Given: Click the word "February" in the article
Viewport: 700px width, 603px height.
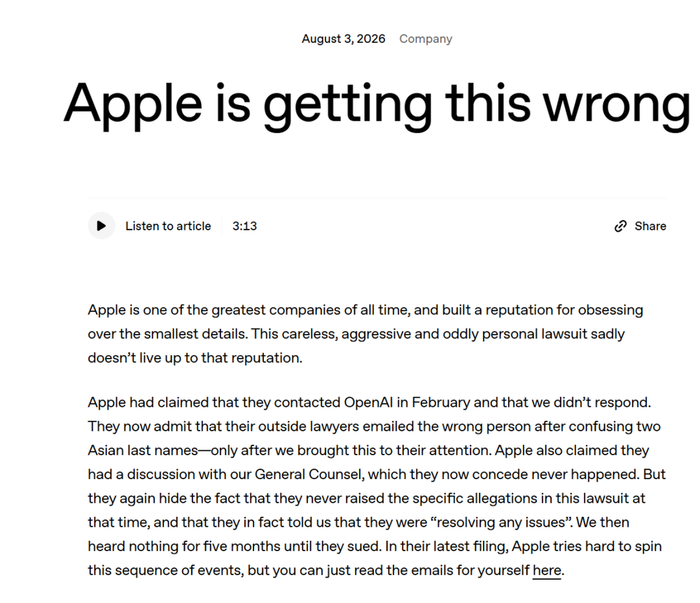Looking at the screenshot, I should pos(440,403).
